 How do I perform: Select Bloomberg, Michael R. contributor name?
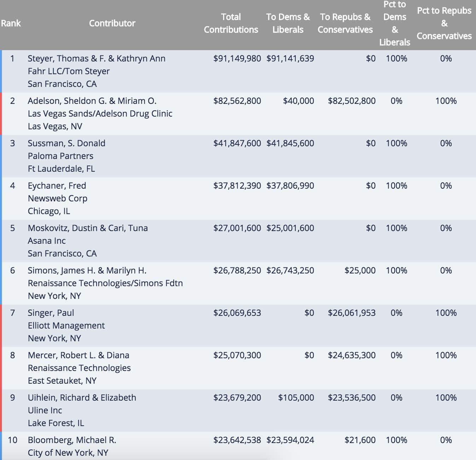click(x=72, y=440)
